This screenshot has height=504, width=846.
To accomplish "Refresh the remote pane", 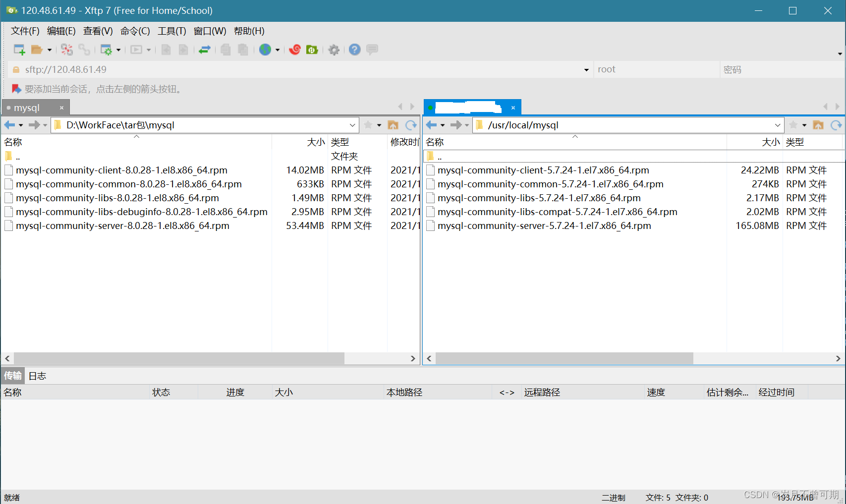I will point(836,125).
